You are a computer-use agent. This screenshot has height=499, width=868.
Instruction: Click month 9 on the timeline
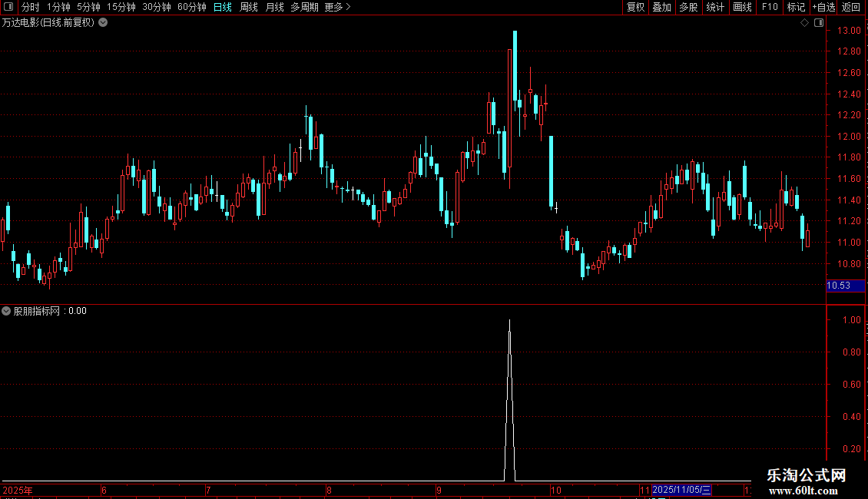(x=439, y=490)
